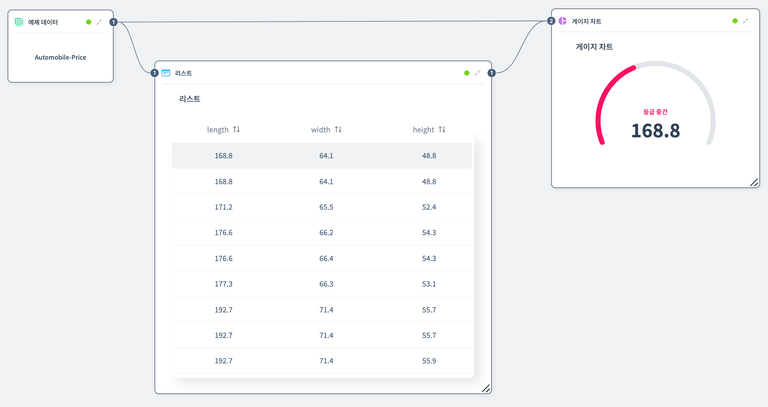This screenshot has width=768, height=407.
Task: Click the 게이지 차트 input port numbered 2
Action: coord(551,20)
